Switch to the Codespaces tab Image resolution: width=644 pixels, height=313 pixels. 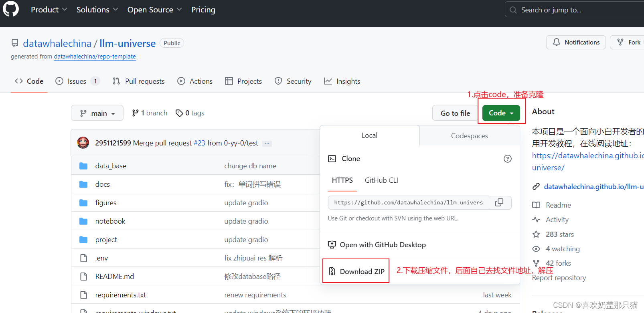pyautogui.click(x=470, y=136)
